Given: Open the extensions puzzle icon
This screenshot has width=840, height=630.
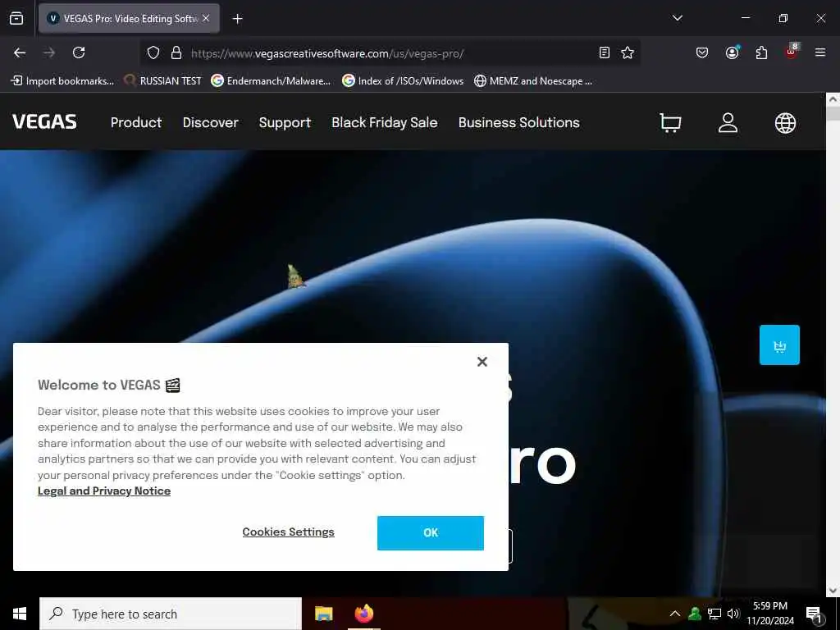Looking at the screenshot, I should (761, 52).
